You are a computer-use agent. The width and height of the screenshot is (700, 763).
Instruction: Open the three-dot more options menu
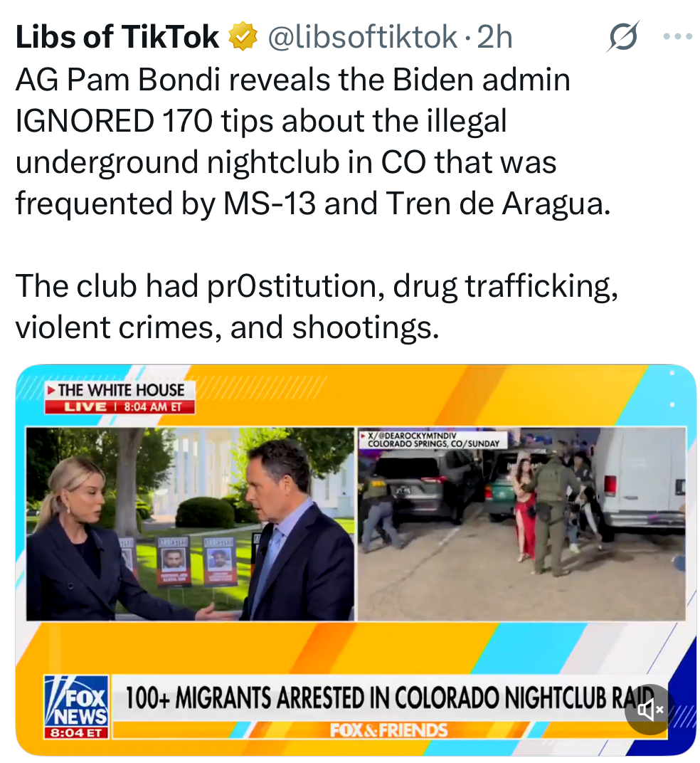[x=678, y=36]
